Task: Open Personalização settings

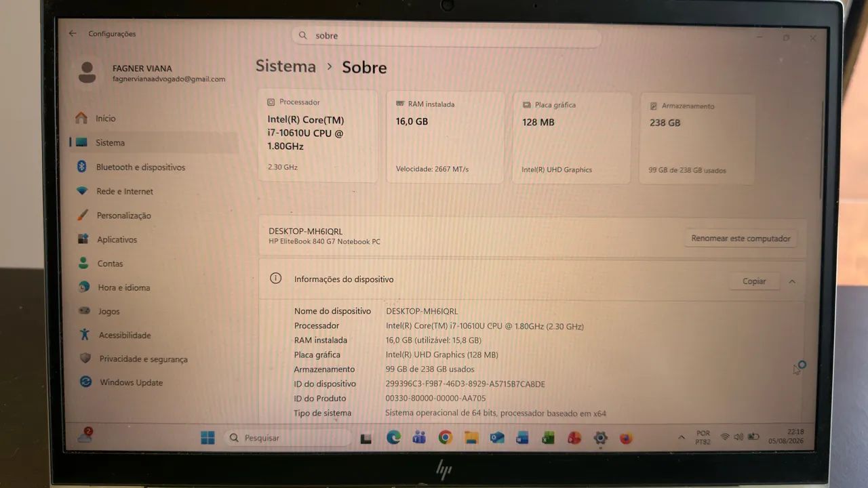Action: pyautogui.click(x=154, y=216)
